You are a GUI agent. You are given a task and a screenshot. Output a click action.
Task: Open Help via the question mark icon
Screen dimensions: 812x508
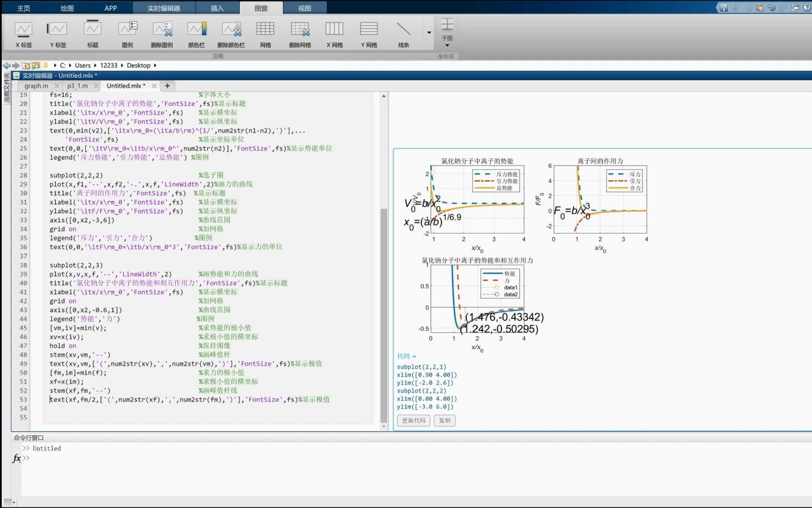[x=807, y=7]
